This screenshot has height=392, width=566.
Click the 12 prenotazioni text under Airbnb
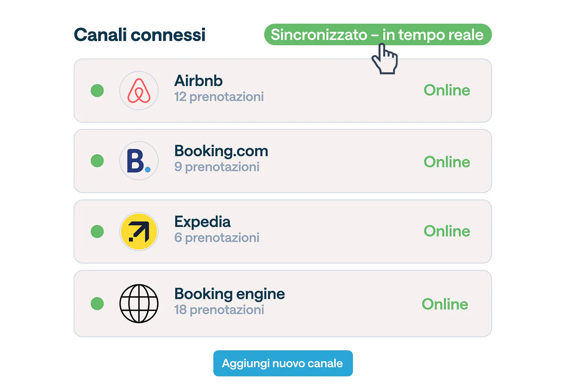pos(219,97)
